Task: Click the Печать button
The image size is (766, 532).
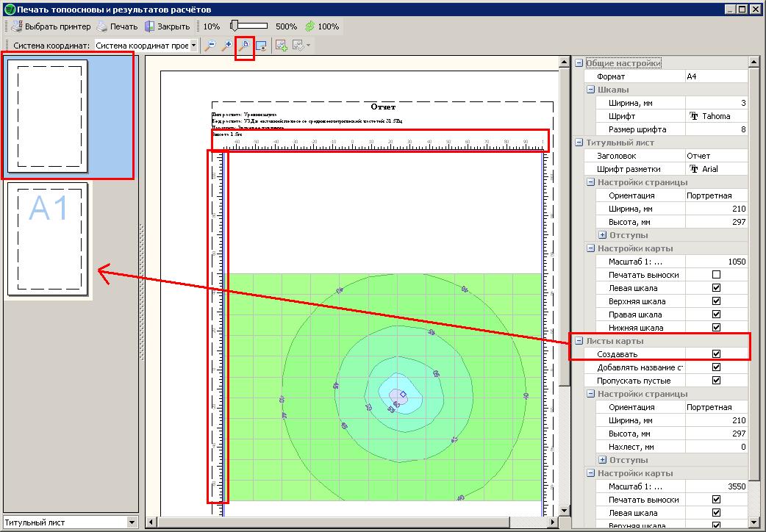Action: pos(118,26)
